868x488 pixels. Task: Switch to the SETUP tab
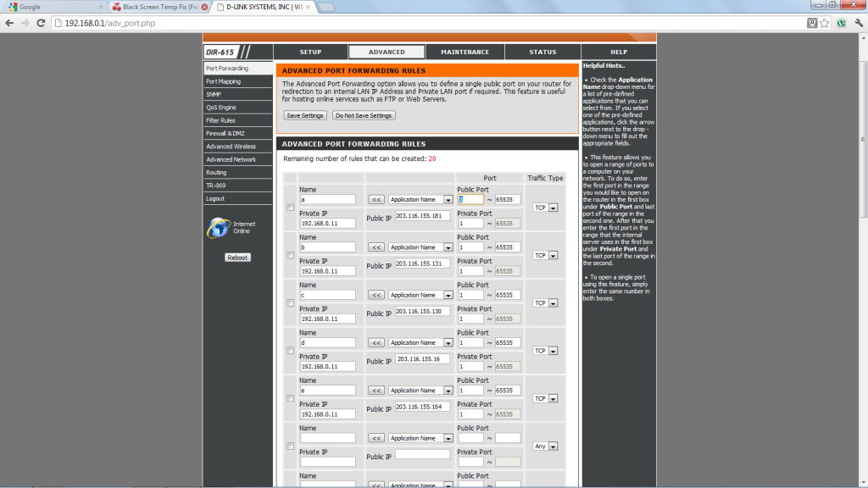[310, 52]
